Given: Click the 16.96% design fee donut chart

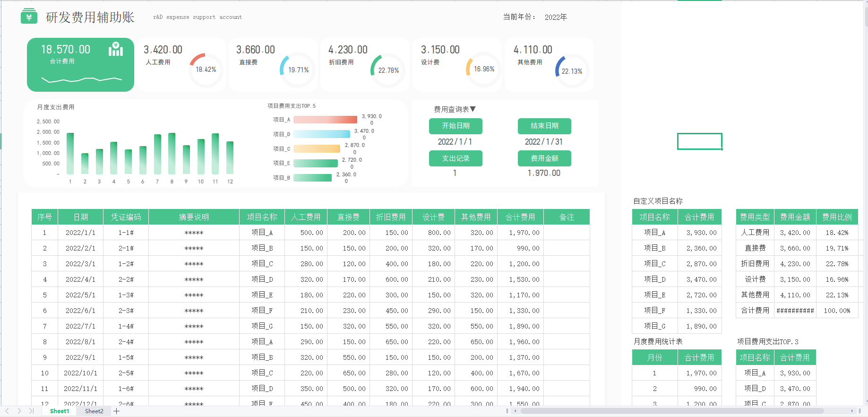Looking at the screenshot, I should click(x=483, y=69).
